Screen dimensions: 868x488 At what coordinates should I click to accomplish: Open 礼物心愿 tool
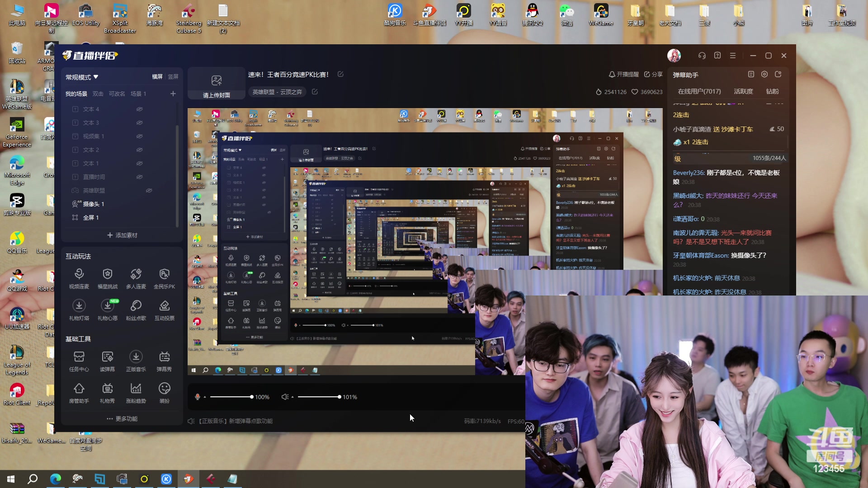[108, 310]
